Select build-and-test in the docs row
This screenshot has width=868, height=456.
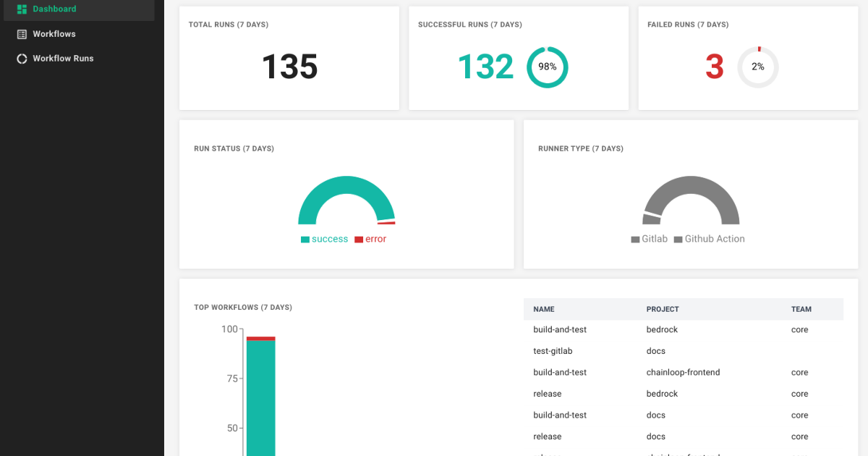pos(560,415)
